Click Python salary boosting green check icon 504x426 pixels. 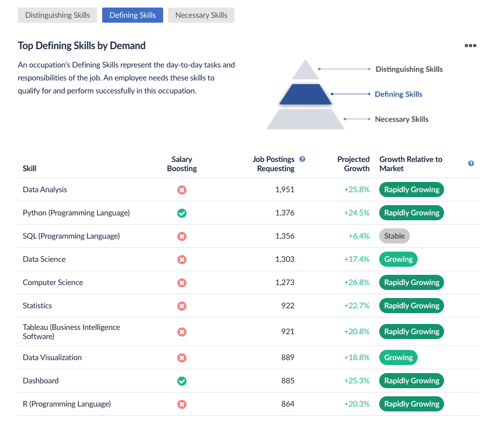tap(182, 213)
